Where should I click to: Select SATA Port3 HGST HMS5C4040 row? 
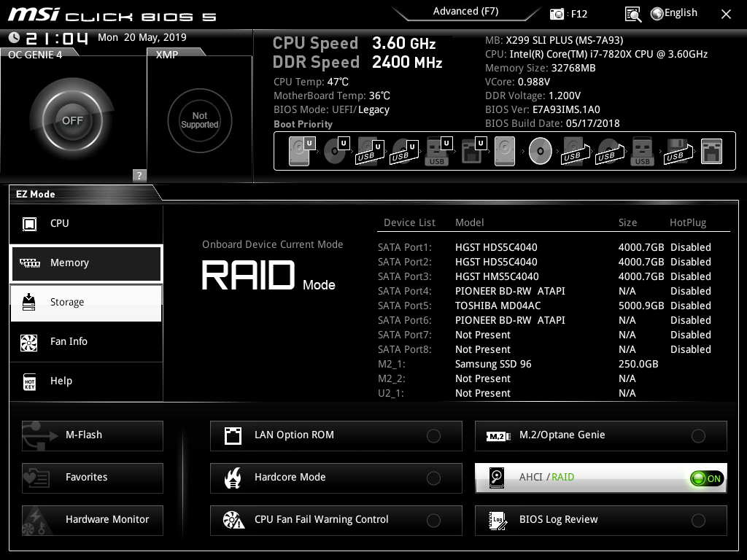pos(544,276)
